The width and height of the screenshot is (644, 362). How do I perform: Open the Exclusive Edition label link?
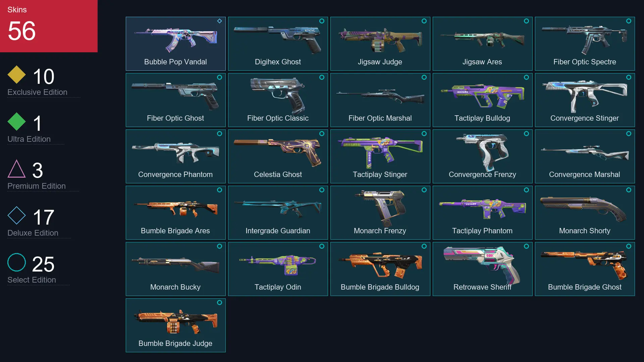point(37,92)
